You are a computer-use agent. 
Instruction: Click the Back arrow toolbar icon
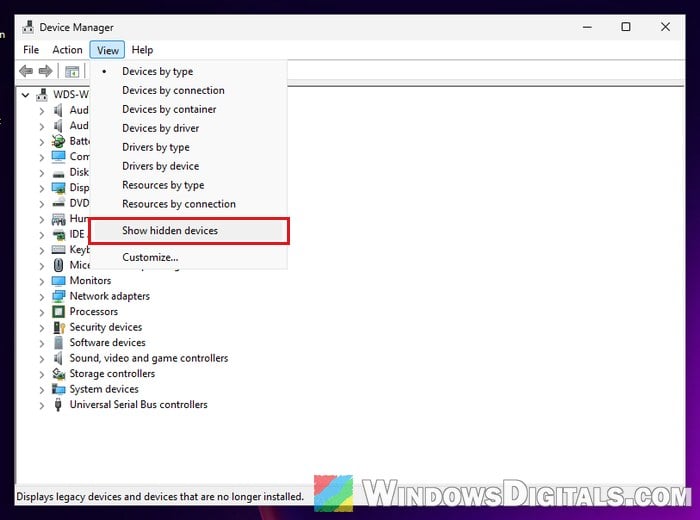(x=26, y=71)
